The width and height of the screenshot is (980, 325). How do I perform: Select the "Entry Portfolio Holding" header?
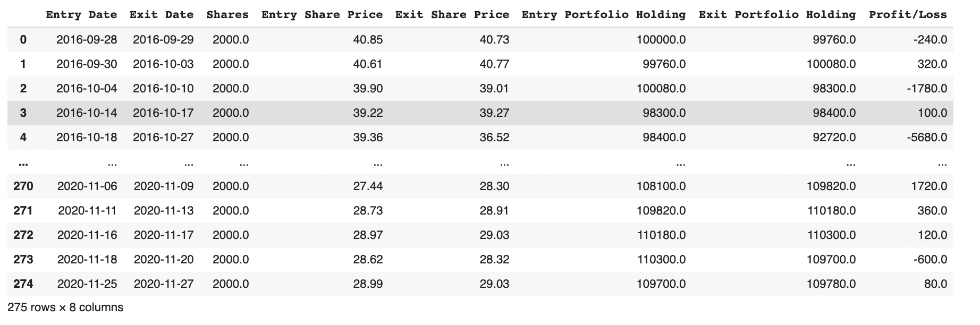(604, 15)
